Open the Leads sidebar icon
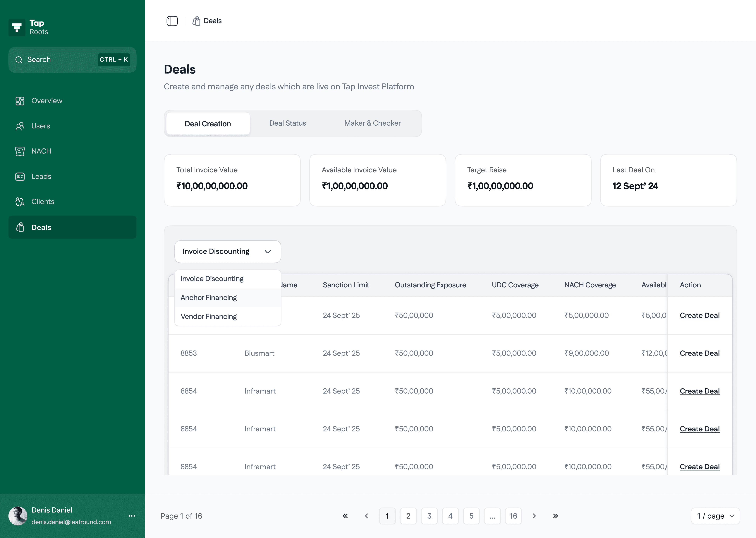Screen dimensions: 756x538 pos(20,176)
